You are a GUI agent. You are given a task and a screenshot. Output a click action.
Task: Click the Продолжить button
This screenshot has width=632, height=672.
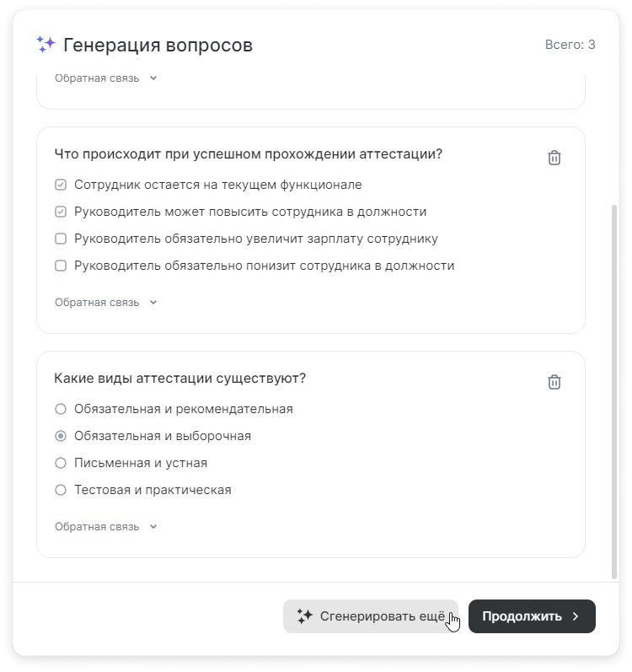[x=532, y=616]
